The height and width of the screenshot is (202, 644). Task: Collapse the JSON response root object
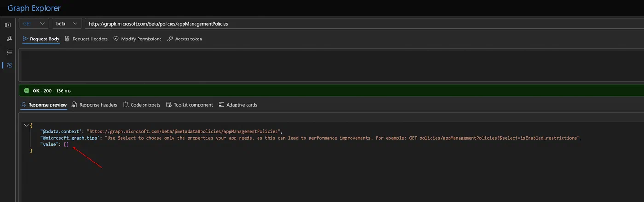click(26, 125)
